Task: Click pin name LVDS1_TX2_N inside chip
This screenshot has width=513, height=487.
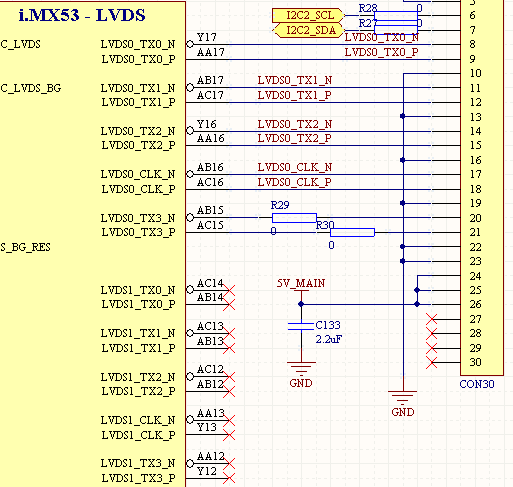Action: (138, 377)
